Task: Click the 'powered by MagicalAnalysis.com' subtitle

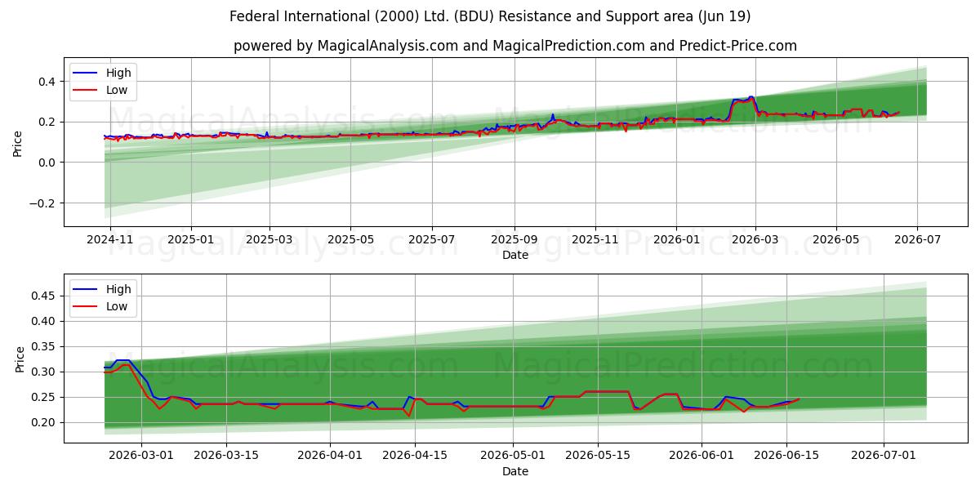Action: tap(515, 46)
